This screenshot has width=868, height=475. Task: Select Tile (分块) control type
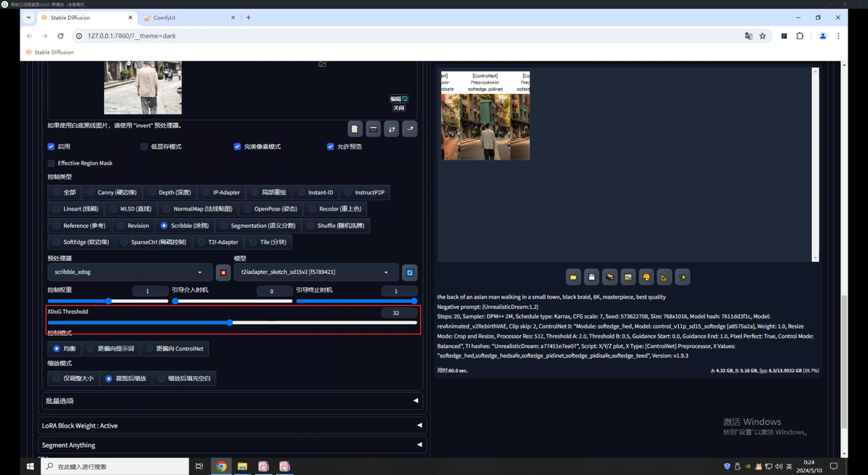tap(269, 242)
